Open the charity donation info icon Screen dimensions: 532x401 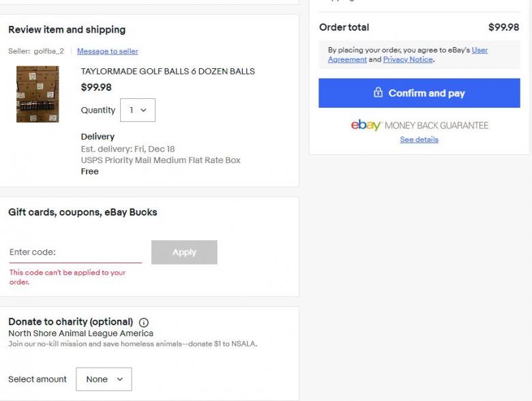click(143, 323)
